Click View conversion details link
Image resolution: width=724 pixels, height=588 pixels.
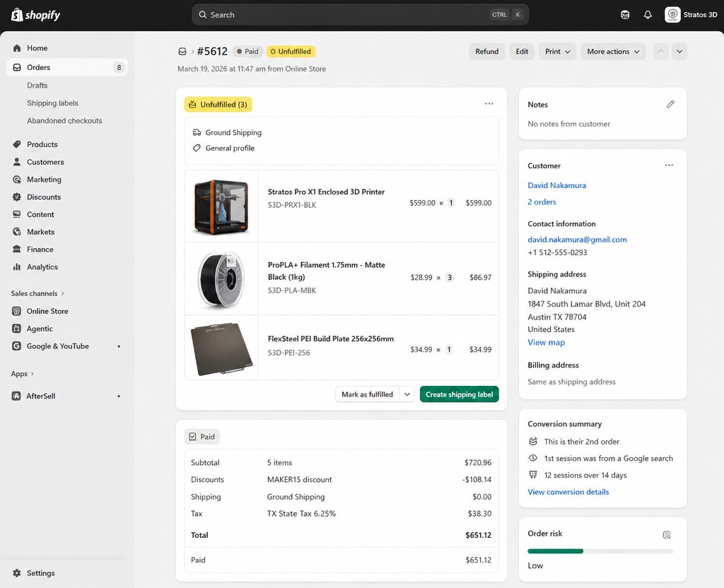[x=568, y=492]
